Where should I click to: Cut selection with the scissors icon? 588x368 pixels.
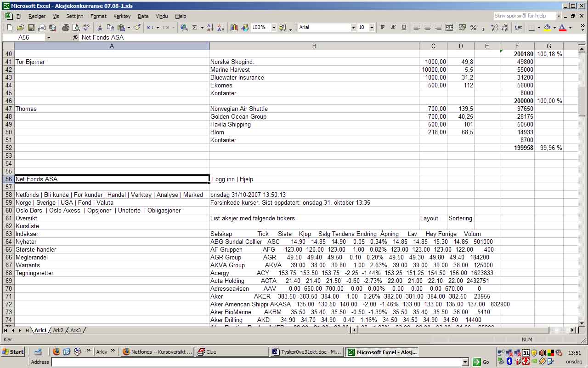tap(100, 28)
